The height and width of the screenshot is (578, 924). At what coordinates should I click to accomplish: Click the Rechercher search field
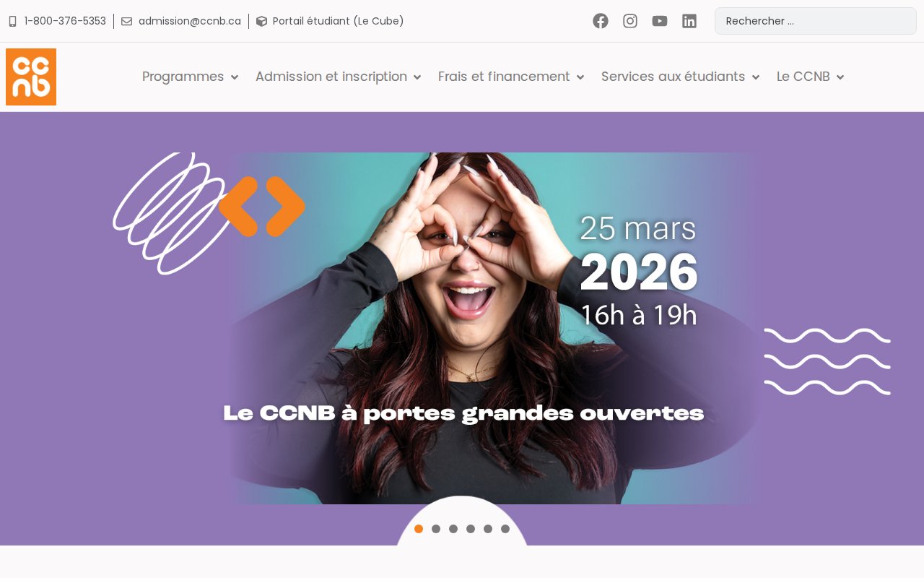coord(816,21)
